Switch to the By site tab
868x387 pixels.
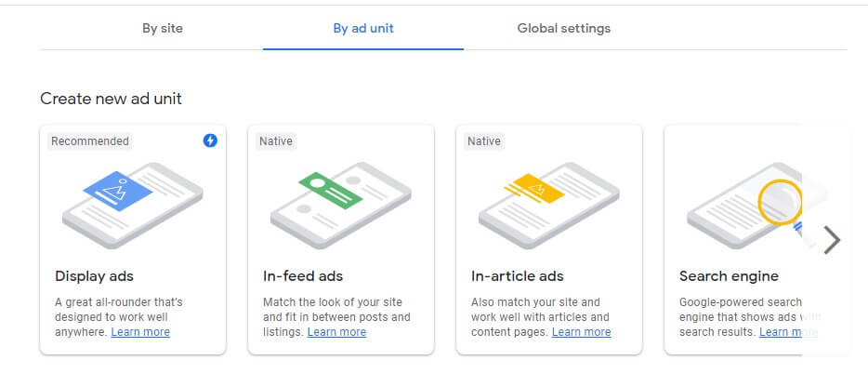point(163,28)
